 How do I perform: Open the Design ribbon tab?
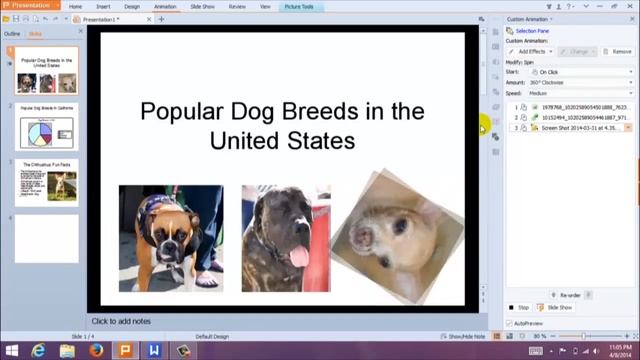tap(132, 7)
